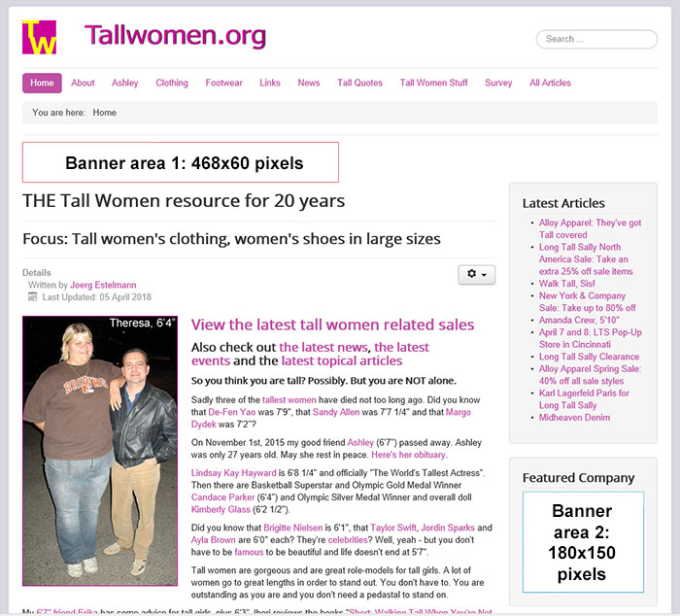Click the Tallwomen.org site title
The image size is (680, 616).
(175, 36)
